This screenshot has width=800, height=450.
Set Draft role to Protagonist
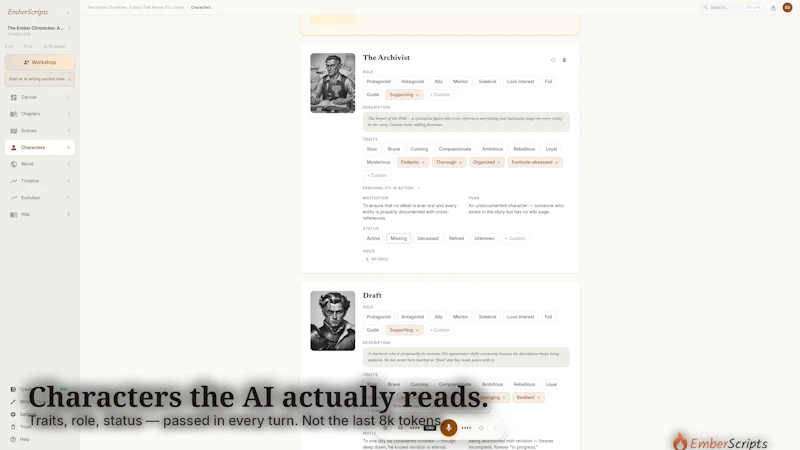379,317
